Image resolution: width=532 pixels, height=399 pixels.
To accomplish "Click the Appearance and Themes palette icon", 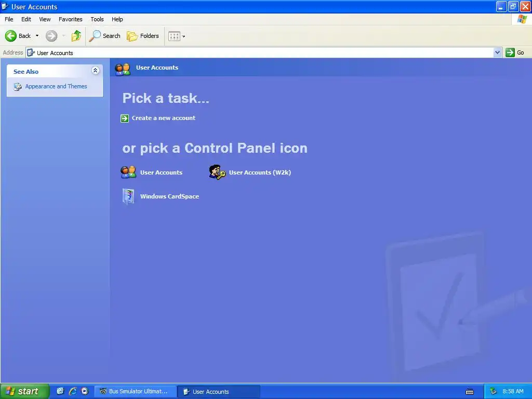I will coord(18,87).
